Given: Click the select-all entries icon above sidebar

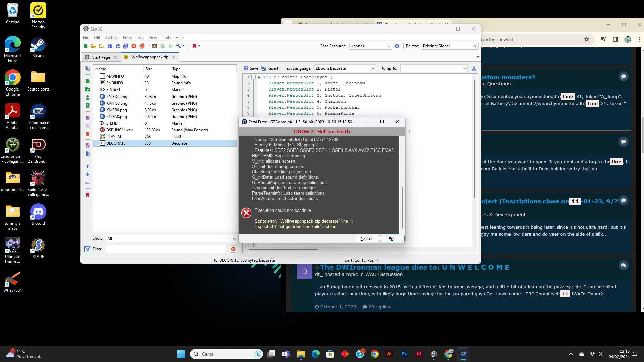Looking at the screenshot, I should coord(88,68).
